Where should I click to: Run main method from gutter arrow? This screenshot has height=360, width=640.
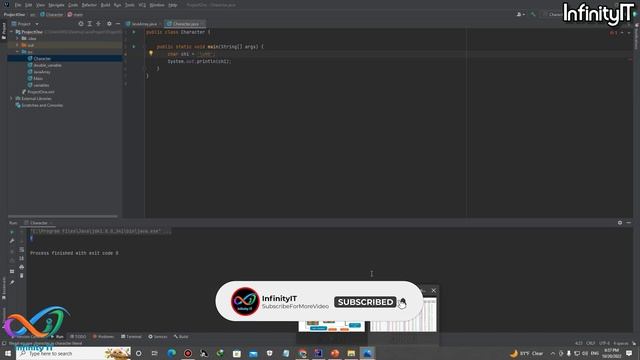pos(134,47)
